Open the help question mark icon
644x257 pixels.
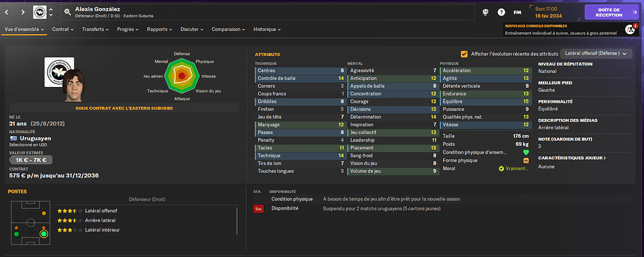tap(501, 12)
